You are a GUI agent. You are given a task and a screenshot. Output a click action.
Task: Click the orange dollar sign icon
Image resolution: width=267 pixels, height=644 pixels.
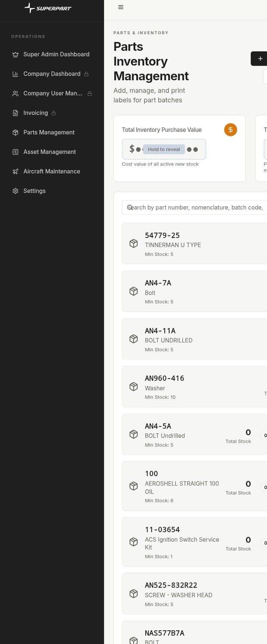231,130
